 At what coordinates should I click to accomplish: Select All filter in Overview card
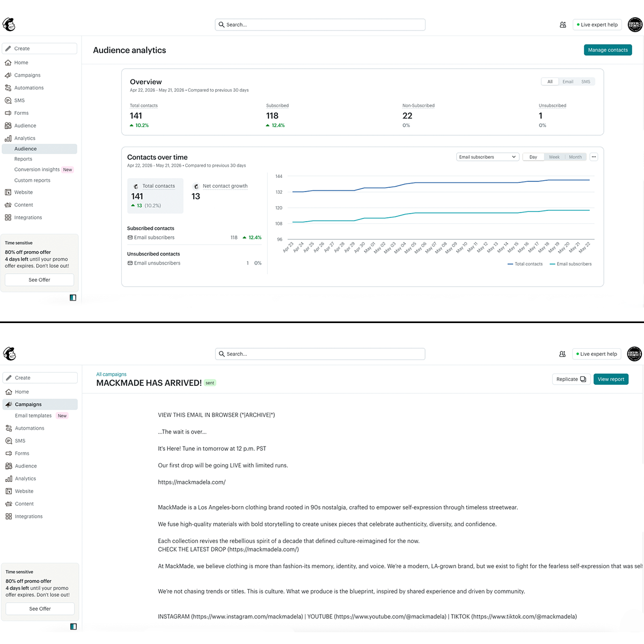[550, 82]
